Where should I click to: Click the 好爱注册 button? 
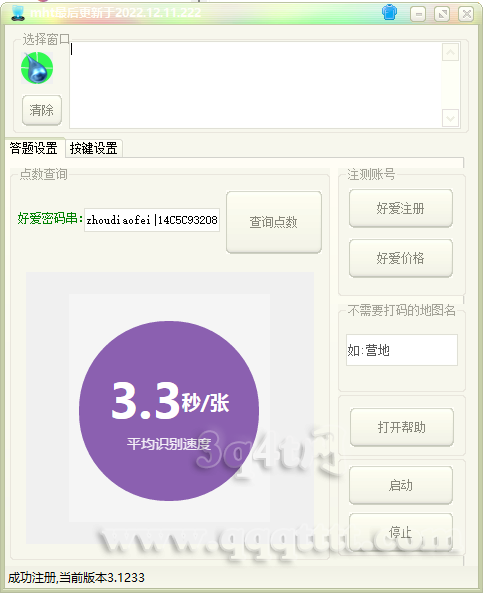[401, 208]
